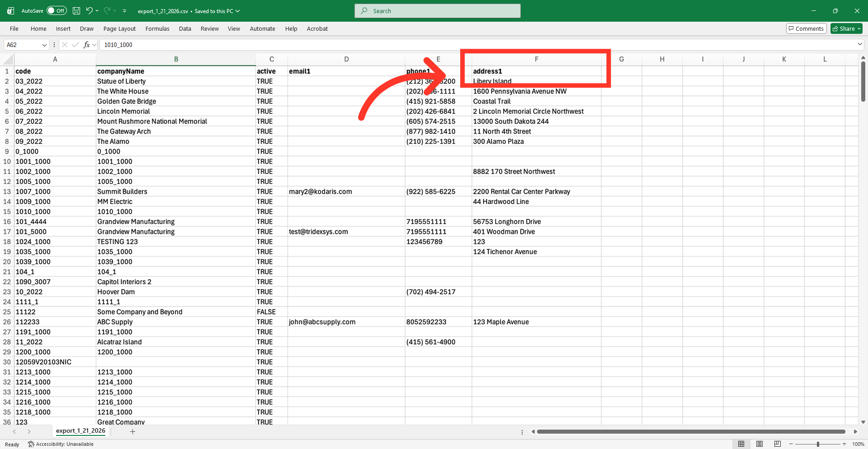
Task: Toggle the AutoSave switch
Action: coord(57,11)
